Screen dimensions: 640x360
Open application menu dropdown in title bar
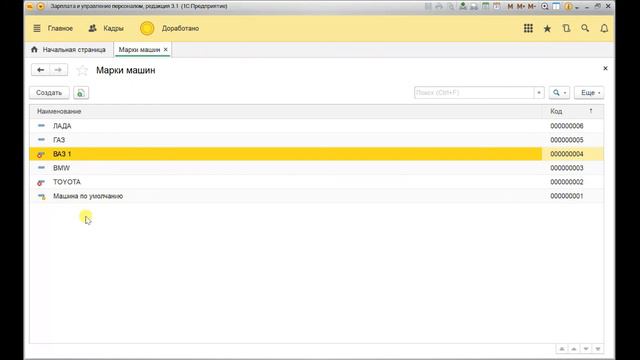[x=40, y=6]
